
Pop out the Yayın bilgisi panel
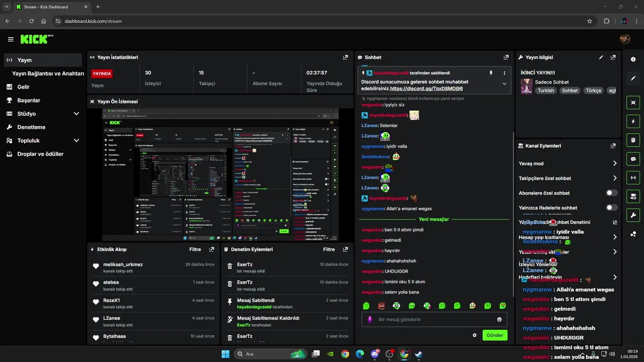coord(613,57)
